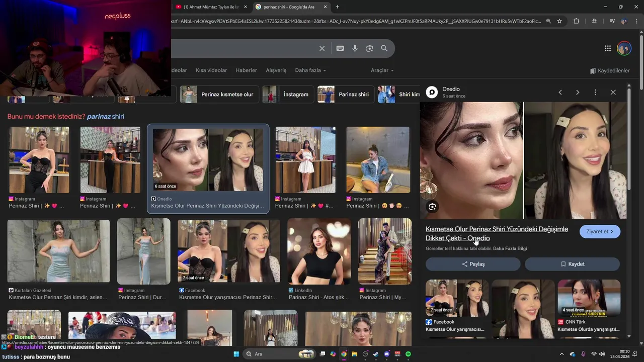The height and width of the screenshot is (362, 644).
Task: Open Chrome media controls icon
Action: click(612, 21)
